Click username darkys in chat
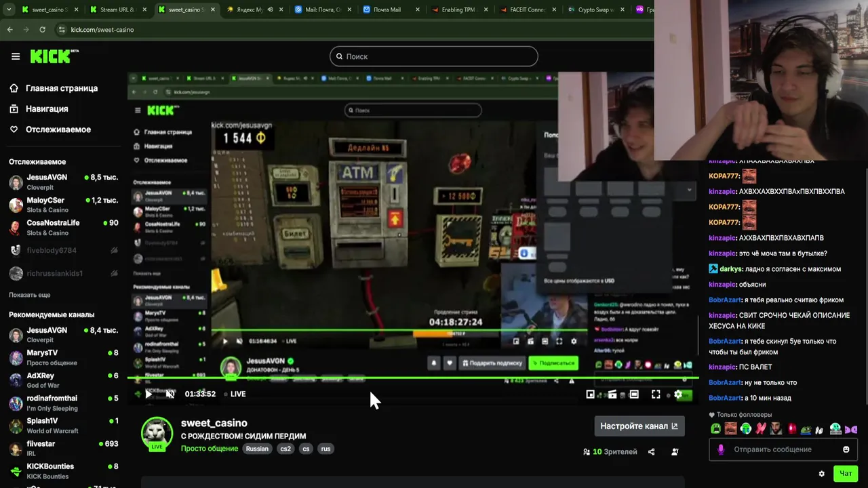Viewport: 868px width, 488px height. point(731,269)
